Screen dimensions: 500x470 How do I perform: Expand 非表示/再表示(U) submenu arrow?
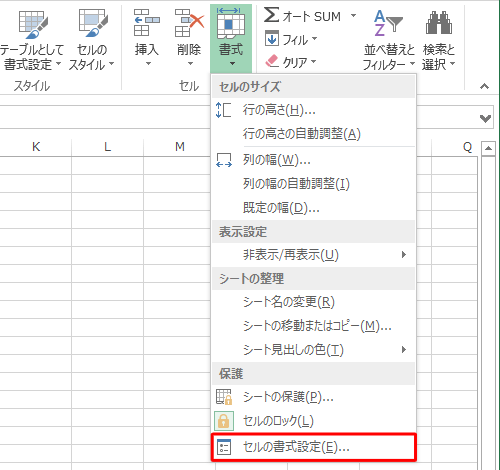click(404, 255)
